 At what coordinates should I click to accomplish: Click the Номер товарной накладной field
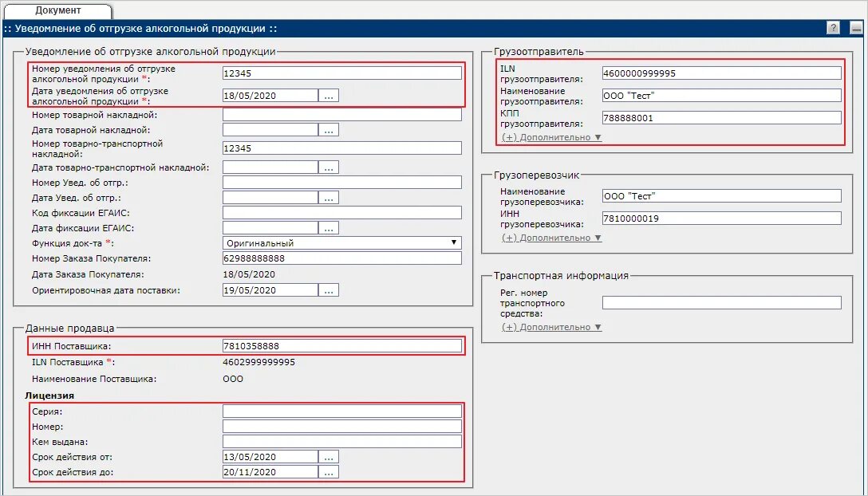coord(342,115)
